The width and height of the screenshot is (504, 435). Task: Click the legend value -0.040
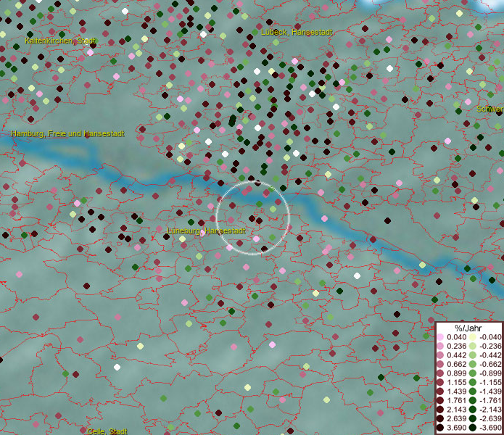pos(490,337)
